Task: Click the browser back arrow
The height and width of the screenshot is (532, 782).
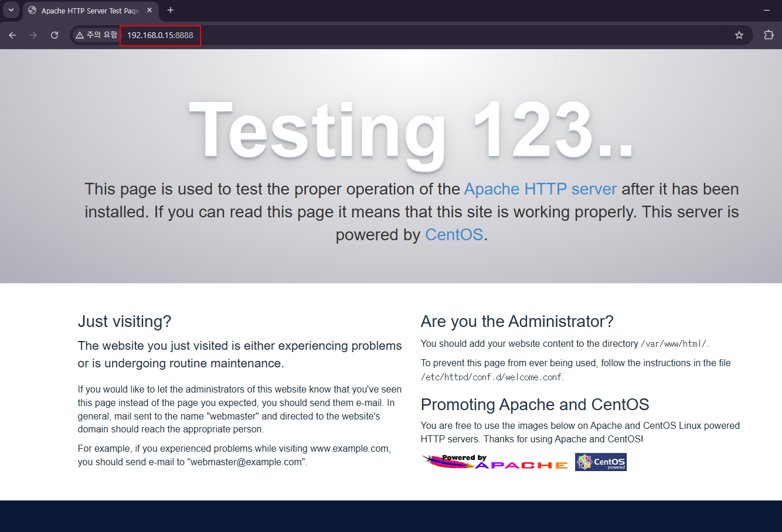Action: [12, 35]
